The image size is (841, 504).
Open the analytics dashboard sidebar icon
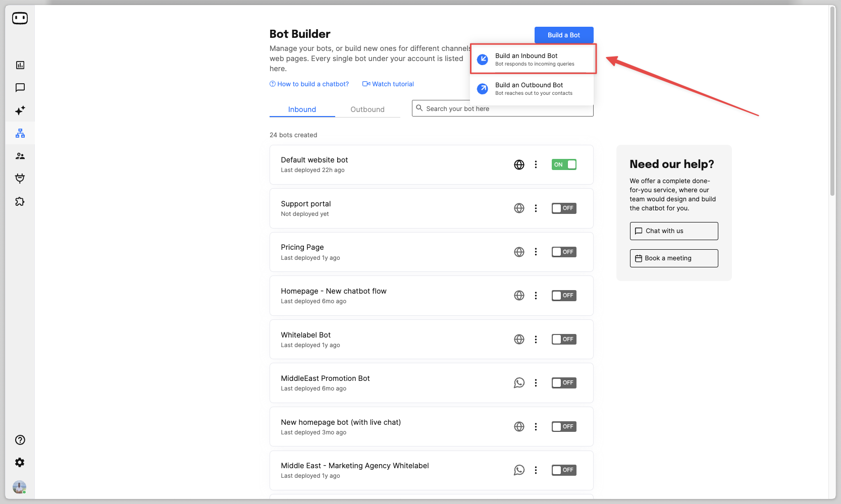pos(20,65)
